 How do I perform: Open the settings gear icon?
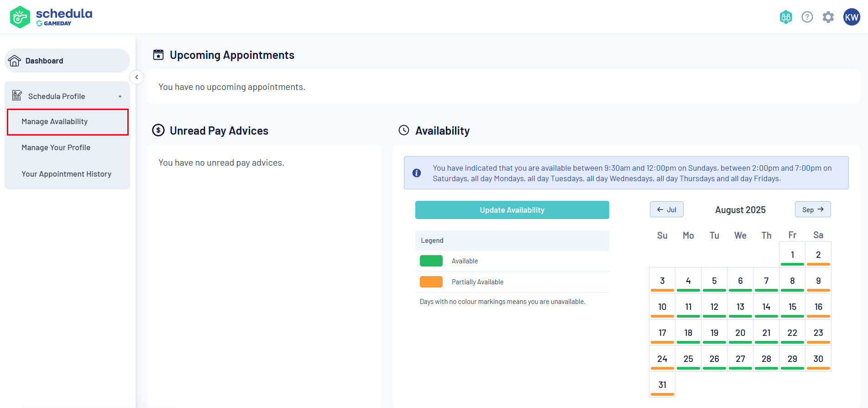click(828, 17)
